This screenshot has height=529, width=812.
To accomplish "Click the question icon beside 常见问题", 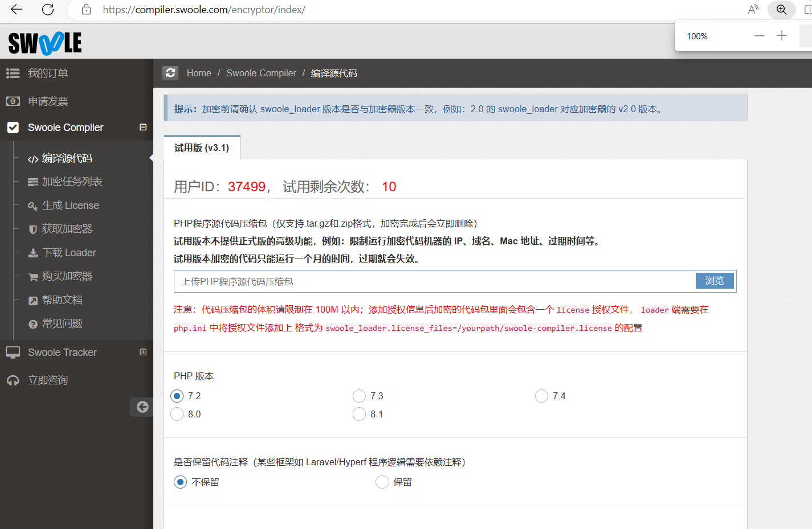I will pyautogui.click(x=33, y=324).
